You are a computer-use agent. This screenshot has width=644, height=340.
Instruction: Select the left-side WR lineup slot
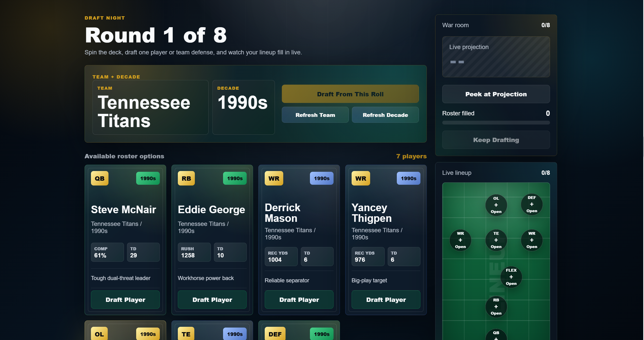coord(460,240)
